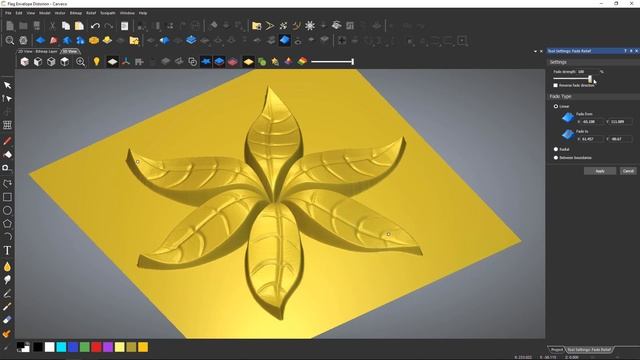Choose the Node Editing tool
The image size is (640, 360).
pyautogui.click(x=7, y=98)
